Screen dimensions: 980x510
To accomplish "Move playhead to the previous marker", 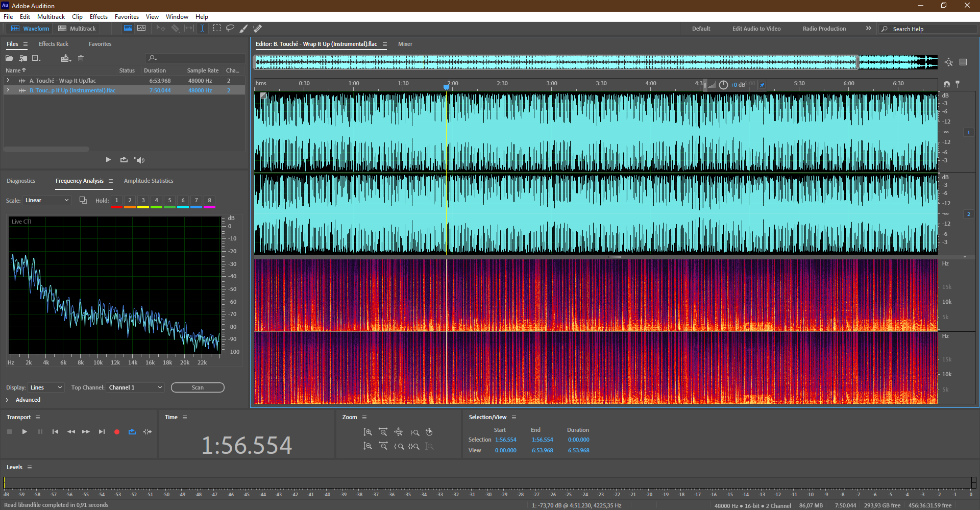I will click(55, 432).
